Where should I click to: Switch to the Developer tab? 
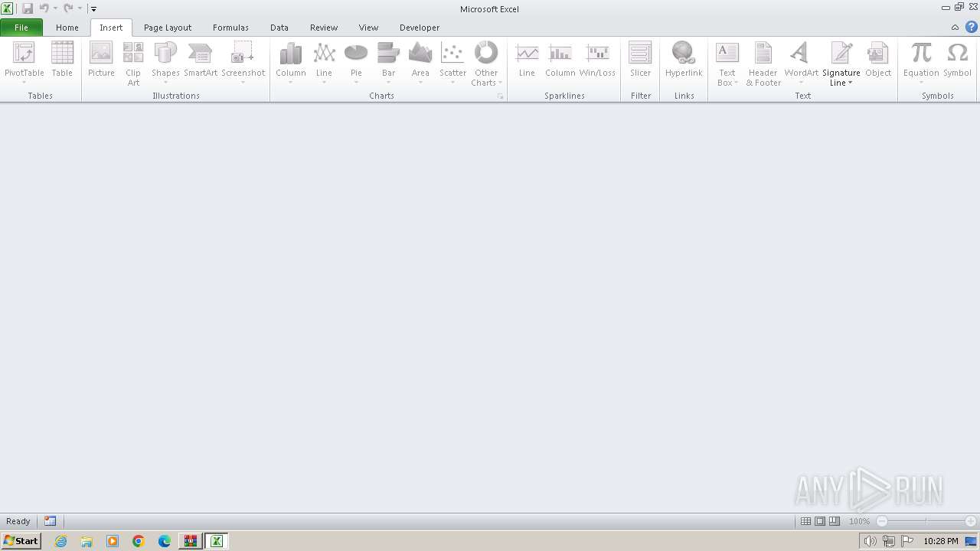[x=420, y=28]
